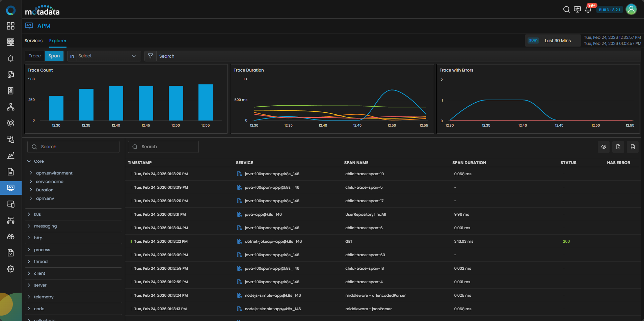Export the span table as PDF
Viewport: 644px width, 321px height.
[618, 147]
